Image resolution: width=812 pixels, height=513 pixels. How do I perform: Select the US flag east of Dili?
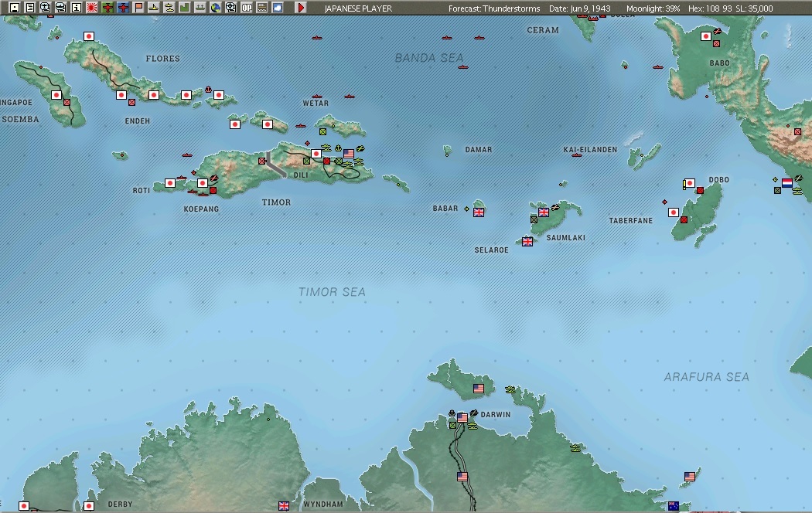click(x=349, y=154)
